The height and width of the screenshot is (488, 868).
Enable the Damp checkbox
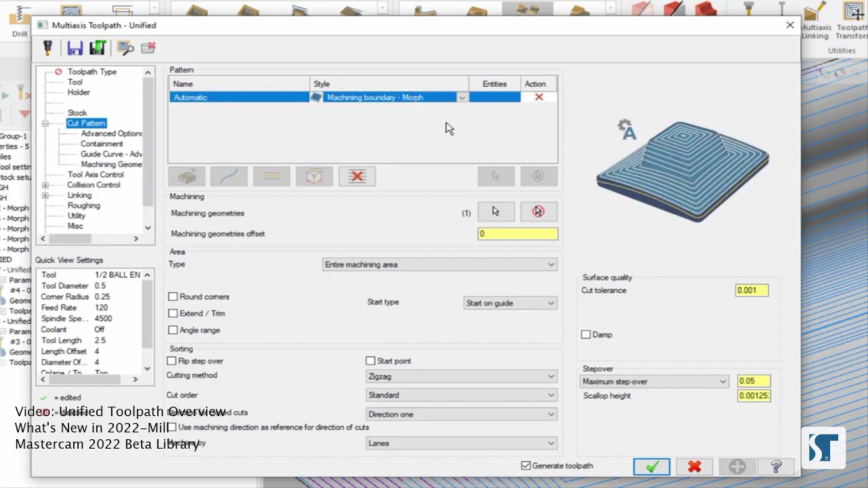(x=586, y=335)
